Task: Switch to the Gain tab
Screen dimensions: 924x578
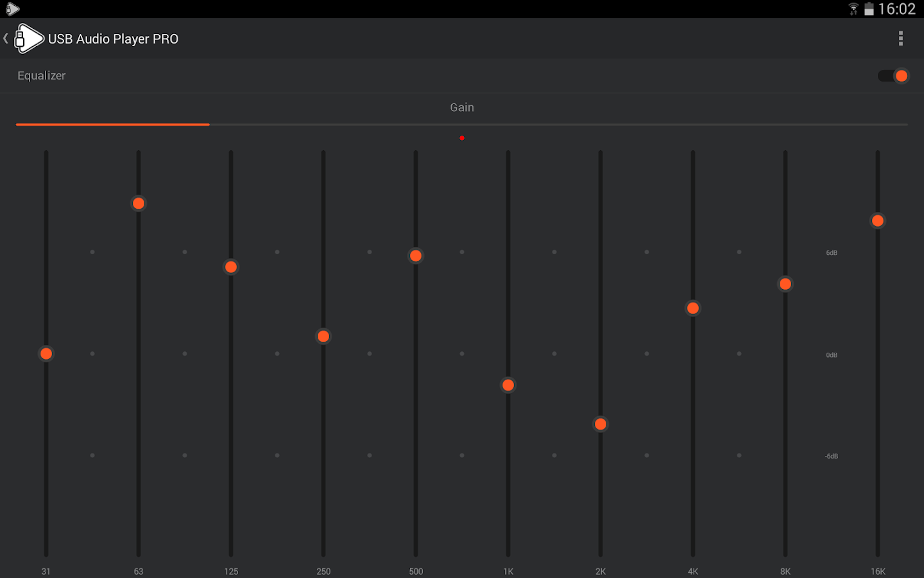Action: 462,107
